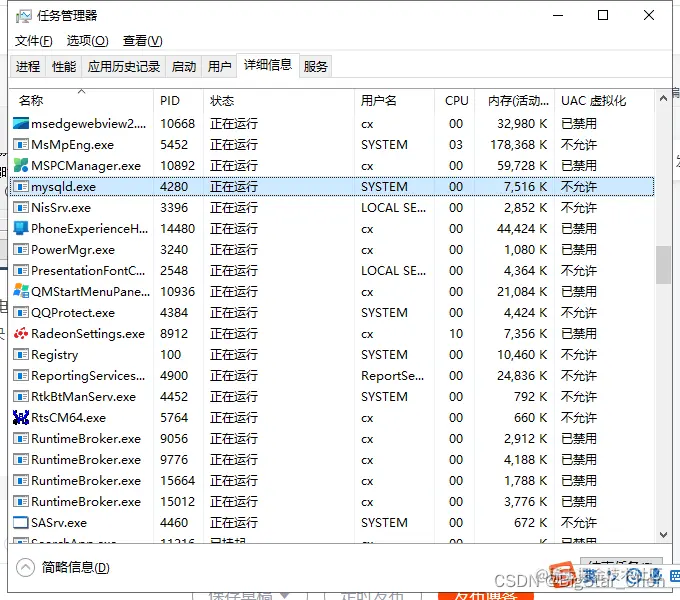Click the ReportSe... user name cell

pos(392,375)
